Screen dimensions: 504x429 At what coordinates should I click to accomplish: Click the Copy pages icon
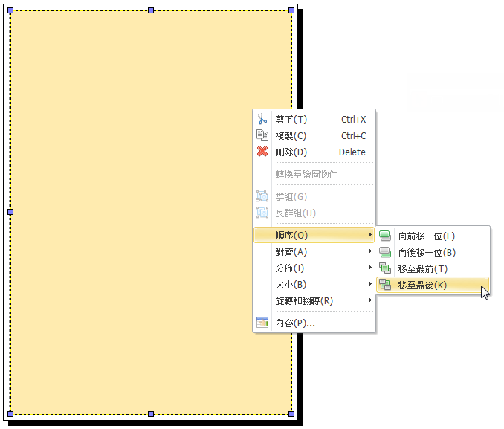pos(262,135)
